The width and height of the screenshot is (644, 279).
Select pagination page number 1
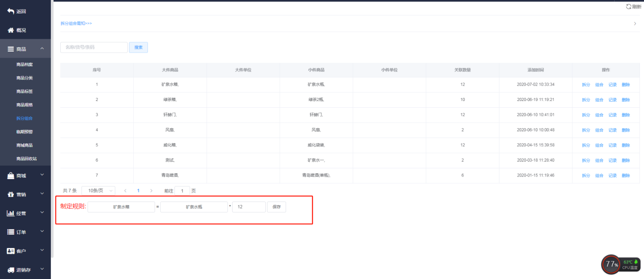[x=138, y=191]
